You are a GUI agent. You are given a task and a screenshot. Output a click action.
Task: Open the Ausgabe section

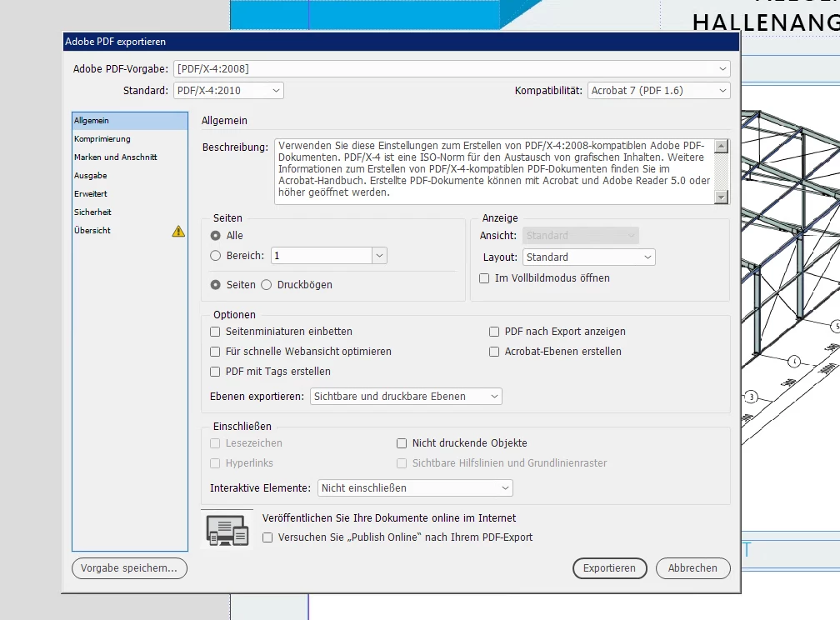point(130,175)
